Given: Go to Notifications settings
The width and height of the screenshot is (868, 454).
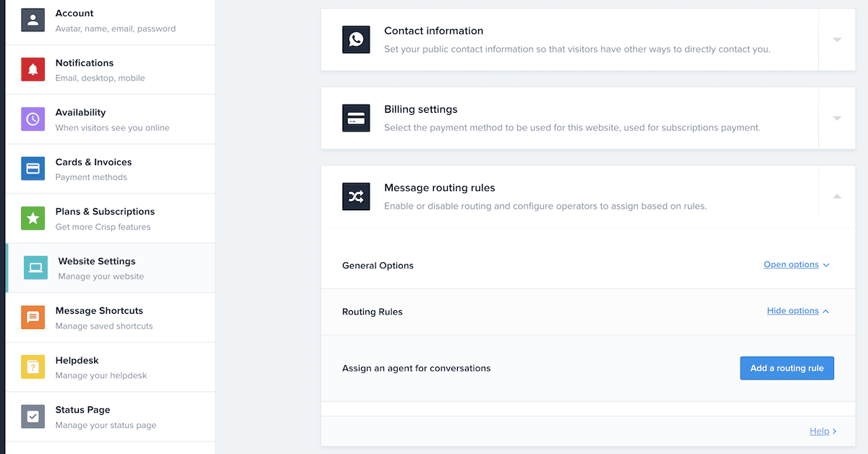Looking at the screenshot, I should click(110, 69).
